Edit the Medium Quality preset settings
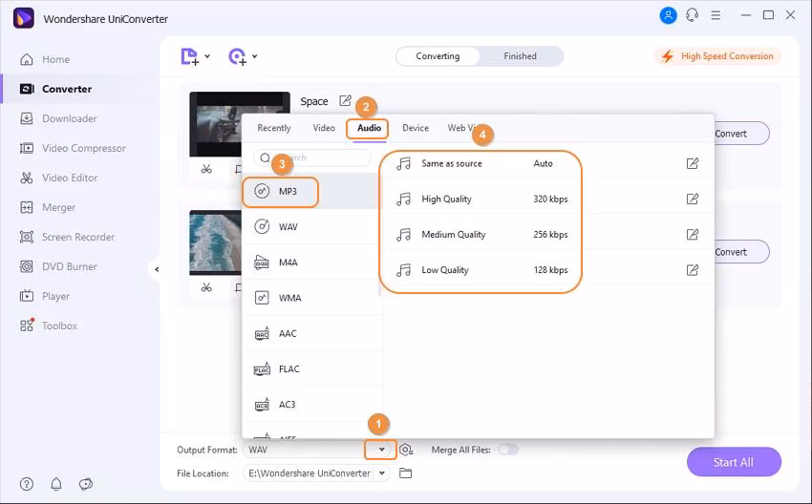812x504 pixels. point(693,235)
